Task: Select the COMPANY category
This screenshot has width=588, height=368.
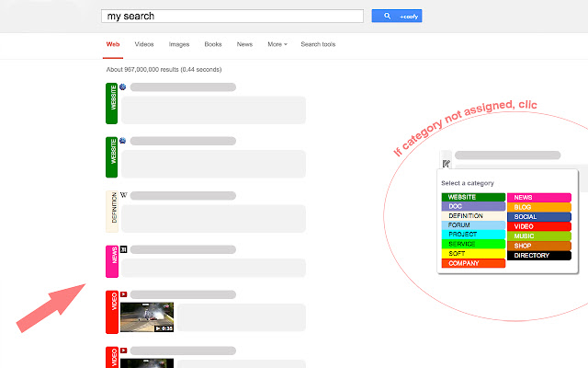Action: coord(473,263)
